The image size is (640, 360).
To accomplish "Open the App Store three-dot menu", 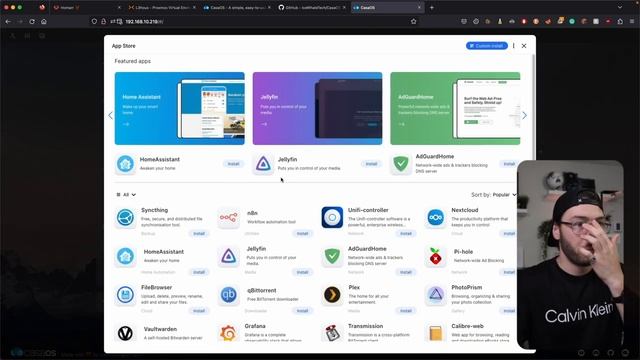I will 513,46.
